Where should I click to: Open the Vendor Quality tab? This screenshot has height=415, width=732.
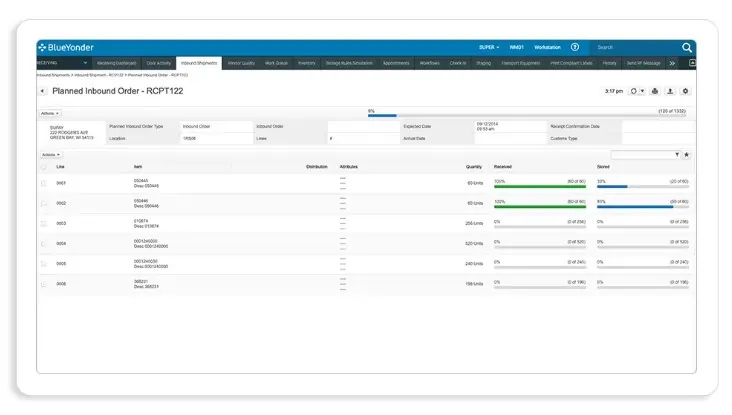tap(241, 63)
